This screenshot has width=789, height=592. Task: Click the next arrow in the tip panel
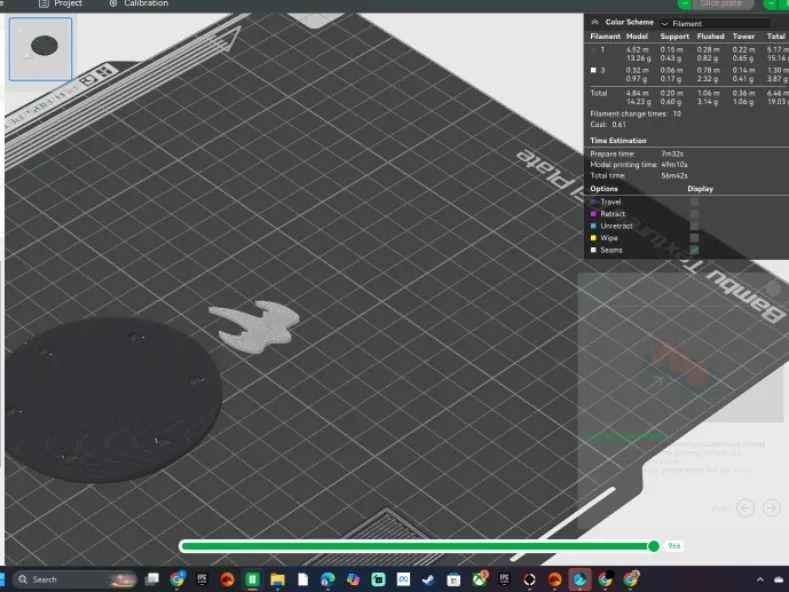click(772, 507)
